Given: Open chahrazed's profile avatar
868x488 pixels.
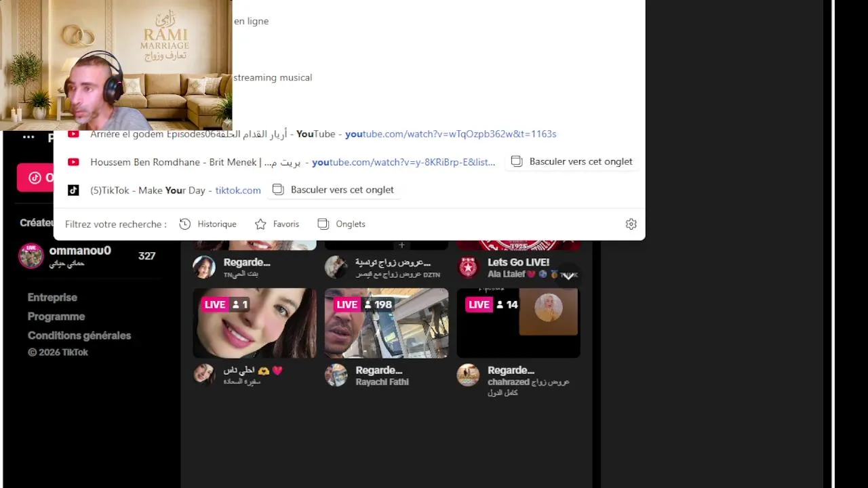Looking at the screenshot, I should tap(468, 375).
